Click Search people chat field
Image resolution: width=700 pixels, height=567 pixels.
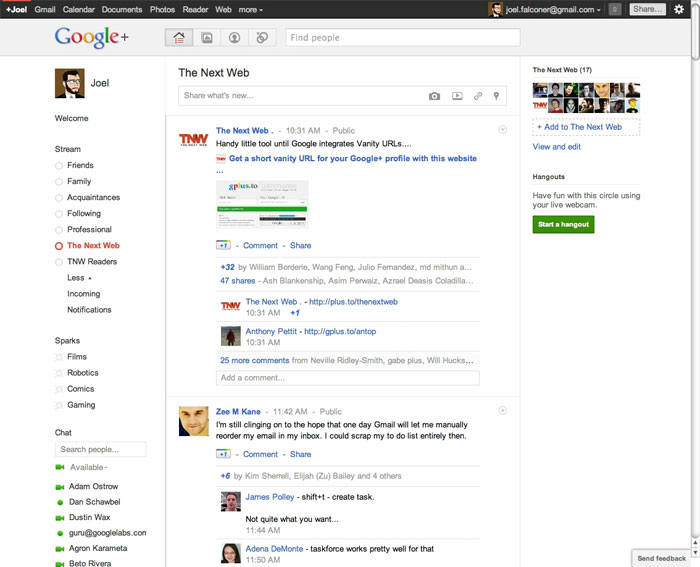[x=100, y=449]
